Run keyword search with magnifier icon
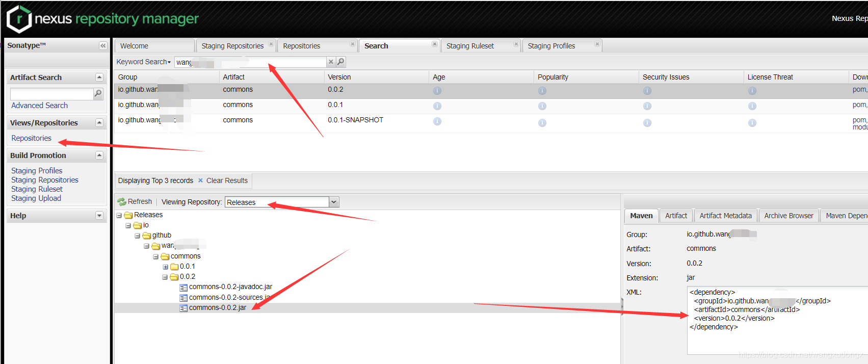868x364 pixels. [341, 62]
